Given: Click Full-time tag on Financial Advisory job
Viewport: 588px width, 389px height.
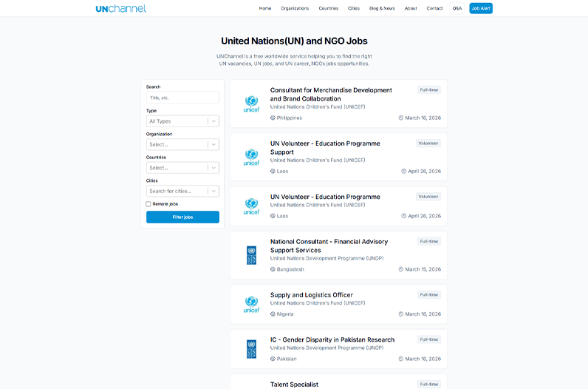Looking at the screenshot, I should [429, 241].
